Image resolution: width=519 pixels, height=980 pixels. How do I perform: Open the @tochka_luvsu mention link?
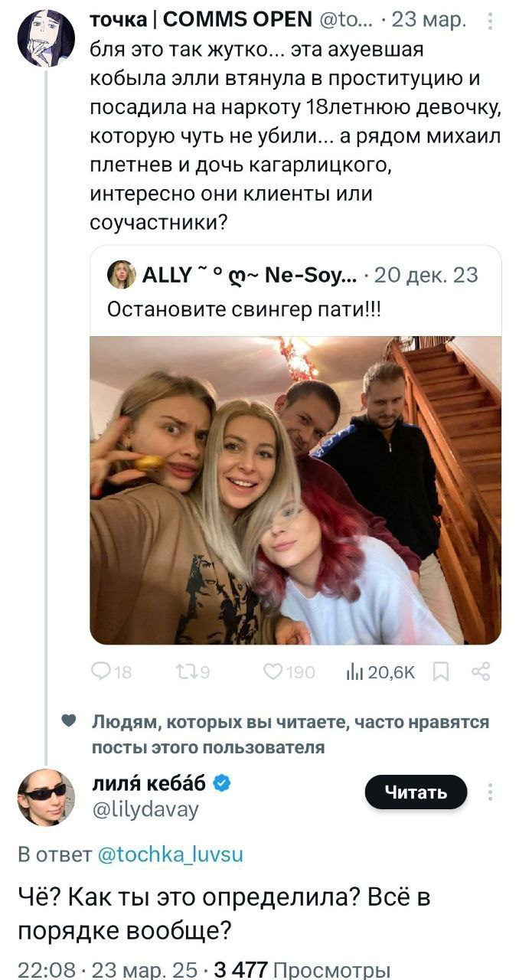(171, 854)
